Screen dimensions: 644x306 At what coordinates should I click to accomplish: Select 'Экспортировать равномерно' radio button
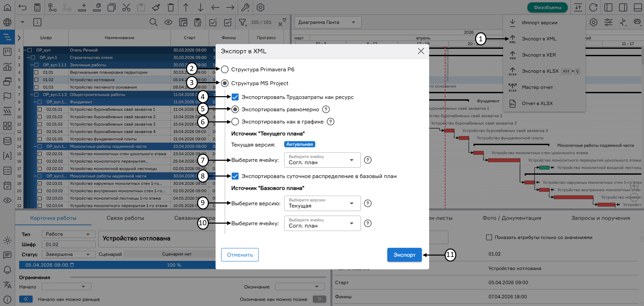pyautogui.click(x=235, y=109)
